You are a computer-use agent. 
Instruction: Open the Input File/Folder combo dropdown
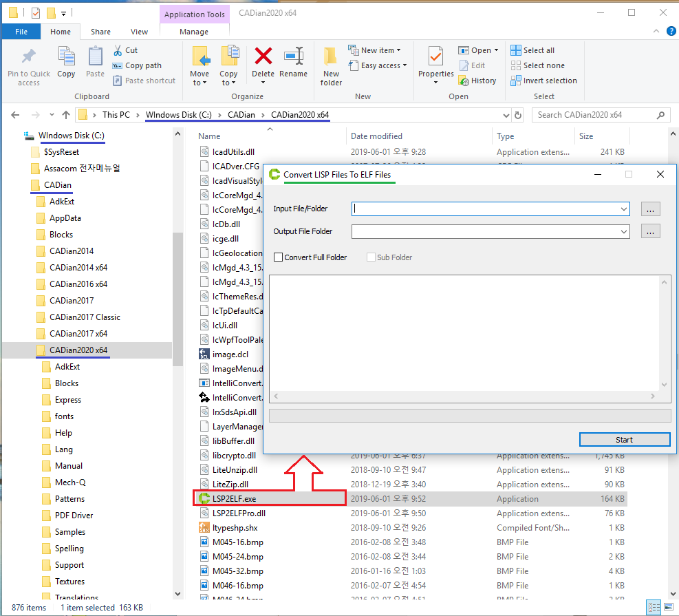(x=623, y=209)
